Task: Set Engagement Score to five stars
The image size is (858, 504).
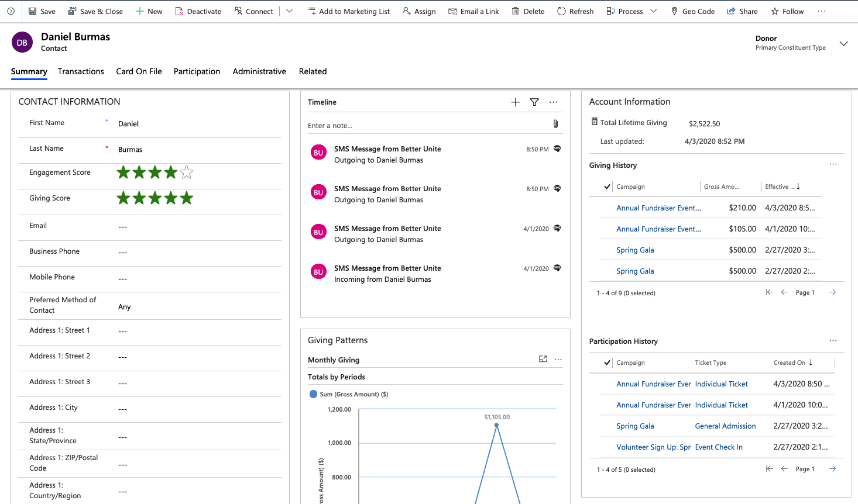Action: 187,172
